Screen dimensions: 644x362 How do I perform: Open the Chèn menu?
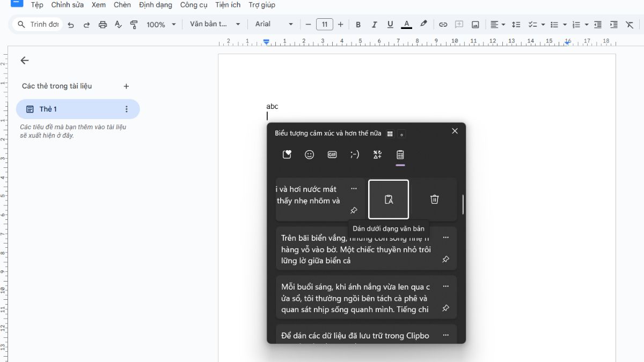pos(122,5)
